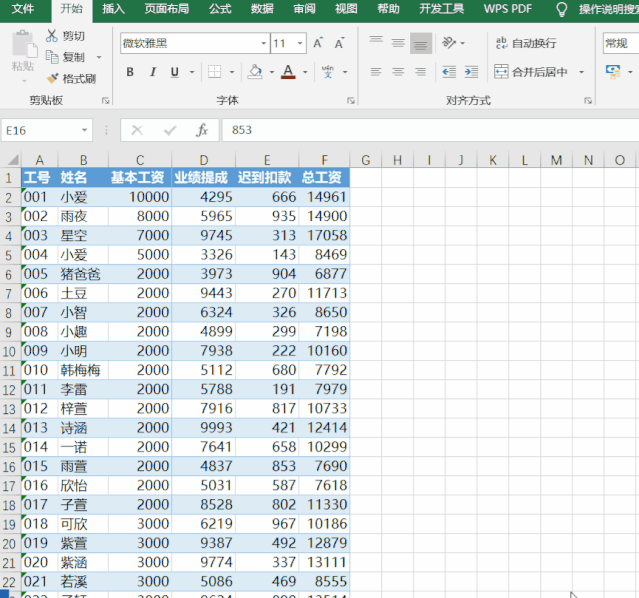639x598 pixels.
Task: Open the font size dropdown
Action: tap(300, 43)
